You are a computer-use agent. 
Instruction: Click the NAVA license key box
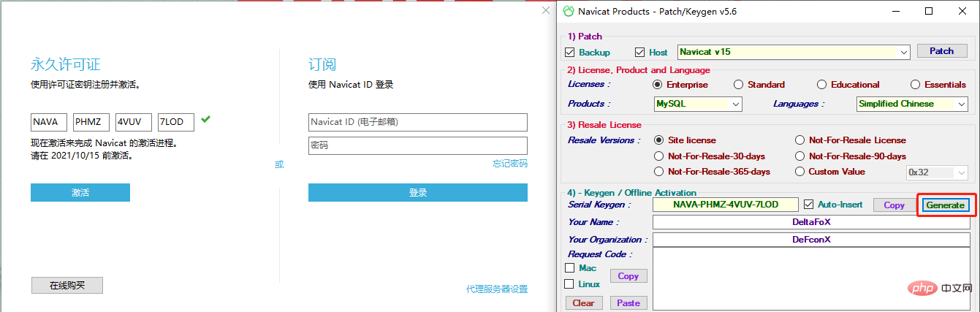click(x=49, y=122)
